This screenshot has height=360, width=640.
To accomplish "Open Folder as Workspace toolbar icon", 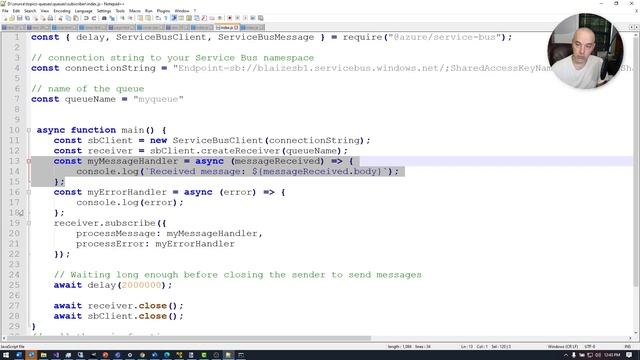I will coord(212,18).
